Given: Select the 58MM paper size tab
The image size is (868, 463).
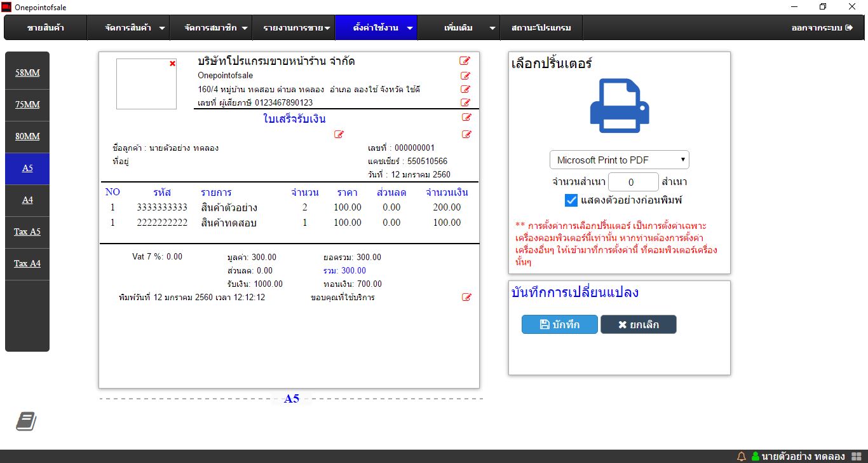Looking at the screenshot, I should [x=27, y=73].
